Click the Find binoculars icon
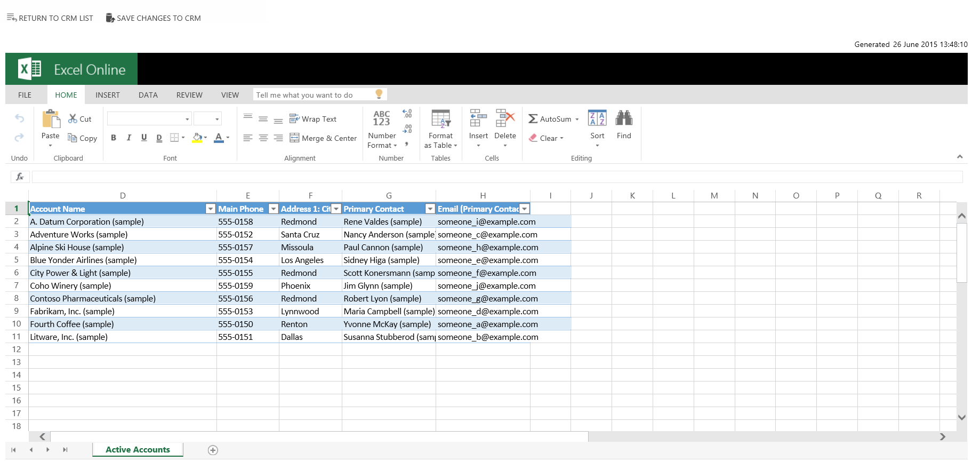The image size is (980, 461). (624, 118)
